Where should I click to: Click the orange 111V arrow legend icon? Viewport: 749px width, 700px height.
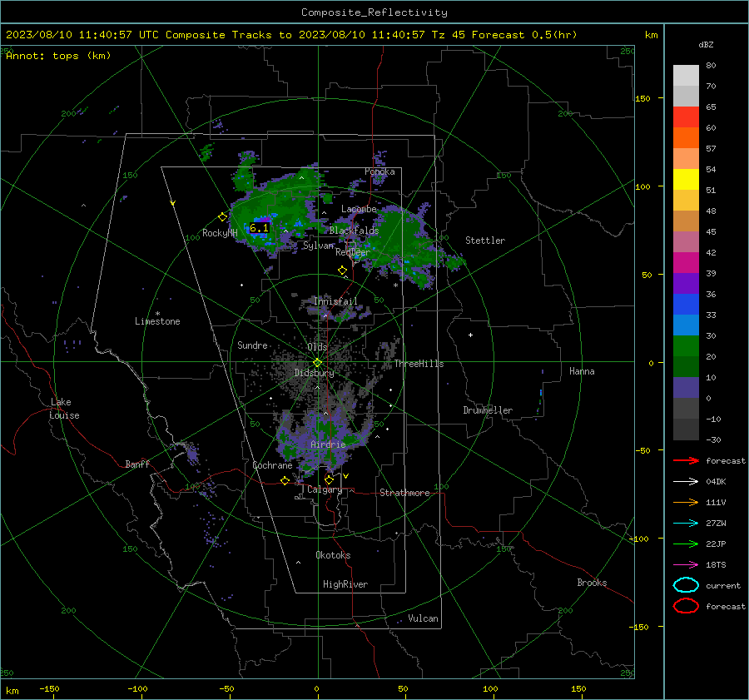tap(686, 502)
